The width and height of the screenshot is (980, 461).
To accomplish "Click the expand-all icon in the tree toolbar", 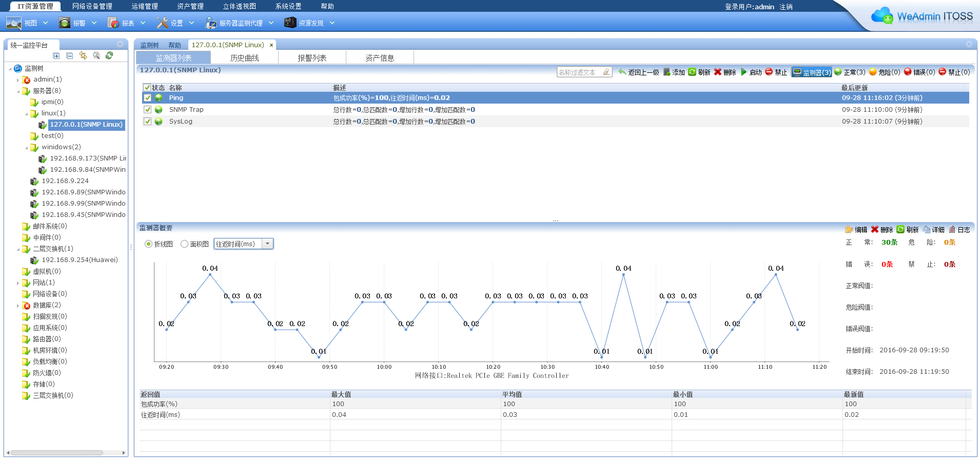I will coord(56,56).
